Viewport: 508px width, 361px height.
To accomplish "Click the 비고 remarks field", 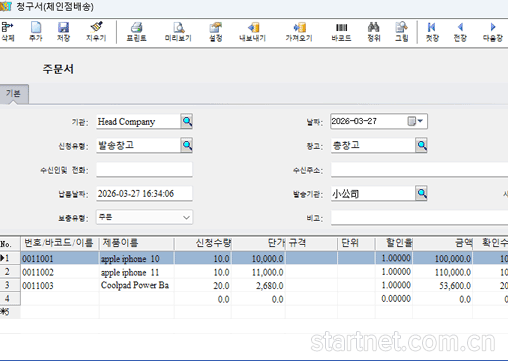I will point(419,218).
